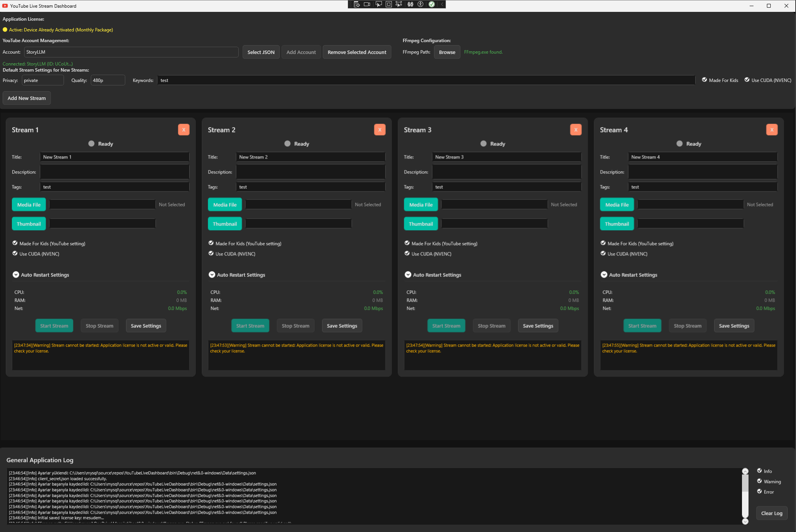This screenshot has height=532, width=796.
Task: Click the log scrollbar up arrow
Action: tap(745, 471)
